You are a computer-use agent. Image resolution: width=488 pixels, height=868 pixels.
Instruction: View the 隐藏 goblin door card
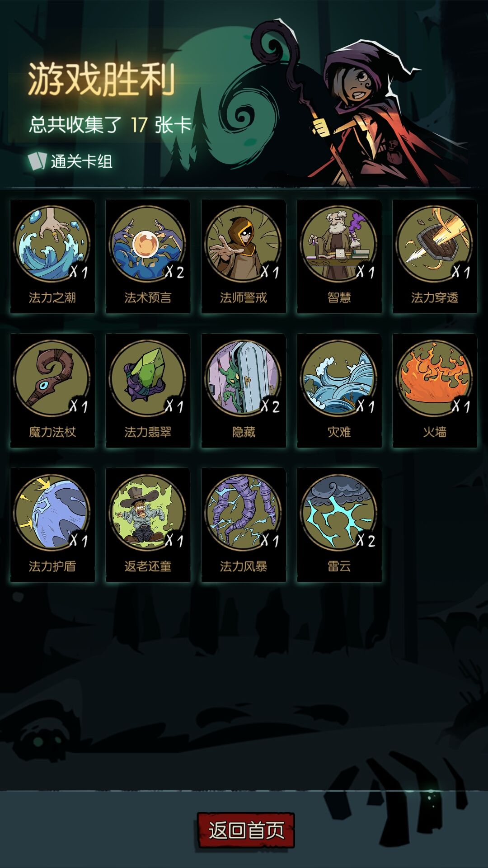click(x=244, y=391)
